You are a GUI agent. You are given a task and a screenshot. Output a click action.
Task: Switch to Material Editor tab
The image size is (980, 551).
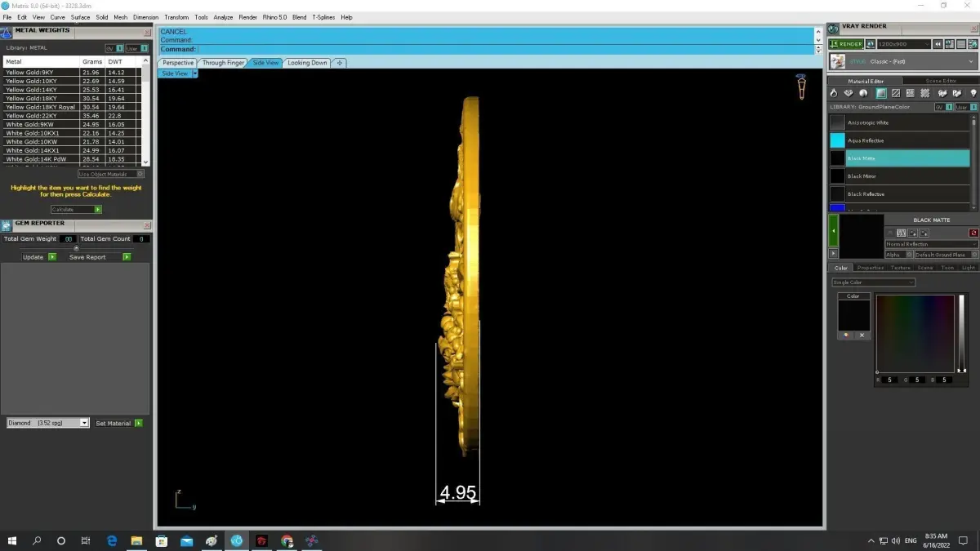pos(866,81)
